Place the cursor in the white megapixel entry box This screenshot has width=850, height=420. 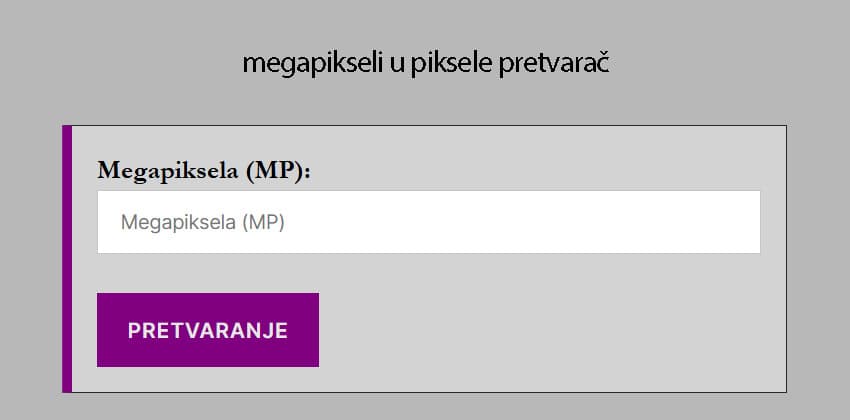(500, 222)
